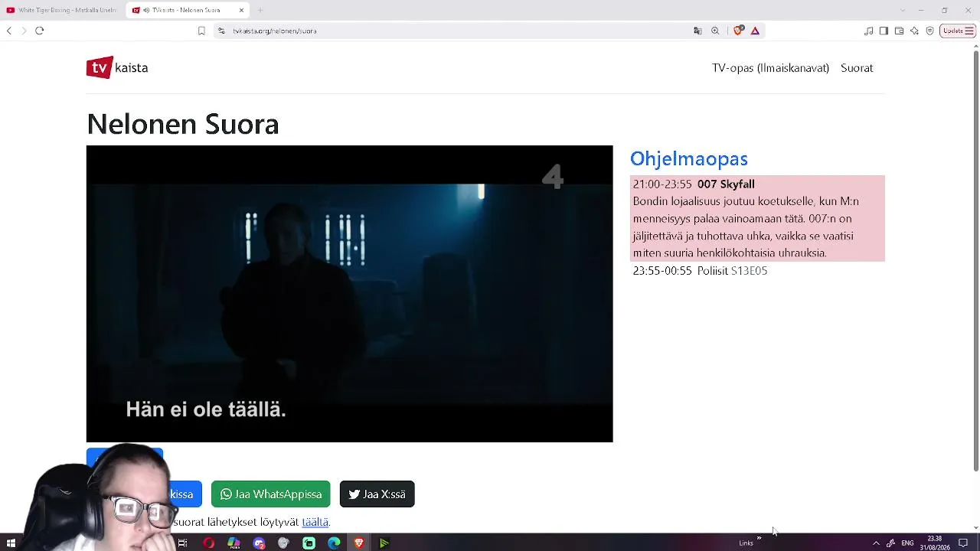Image resolution: width=980 pixels, height=551 pixels.
Task: Follow the täällä link
Action: [x=315, y=522]
